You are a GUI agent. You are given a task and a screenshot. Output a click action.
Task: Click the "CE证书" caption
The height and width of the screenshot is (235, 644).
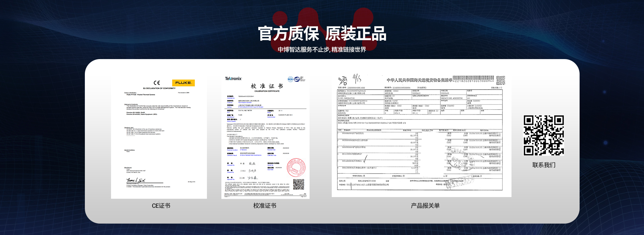pos(161,206)
